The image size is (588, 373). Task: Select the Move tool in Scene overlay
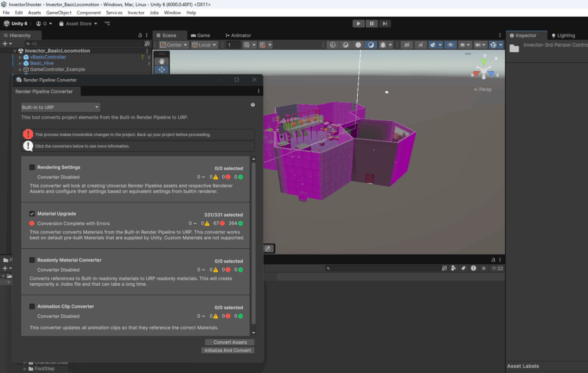pyautogui.click(x=161, y=70)
